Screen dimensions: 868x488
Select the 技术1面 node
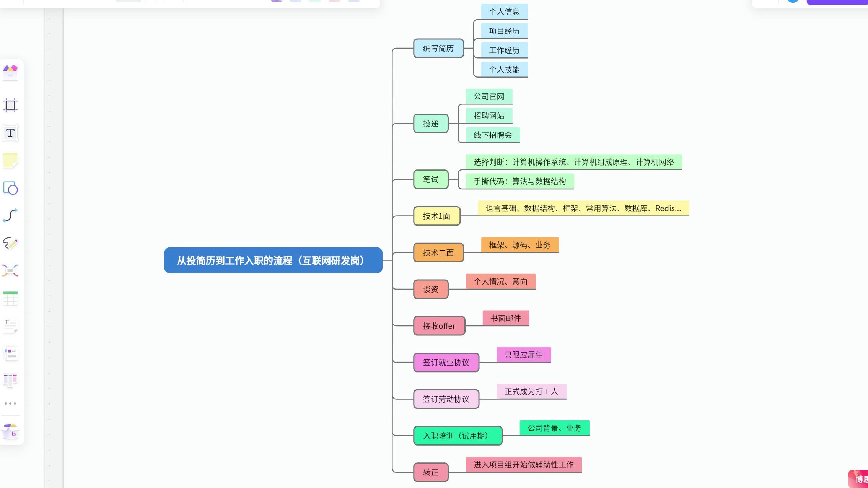pos(436,216)
